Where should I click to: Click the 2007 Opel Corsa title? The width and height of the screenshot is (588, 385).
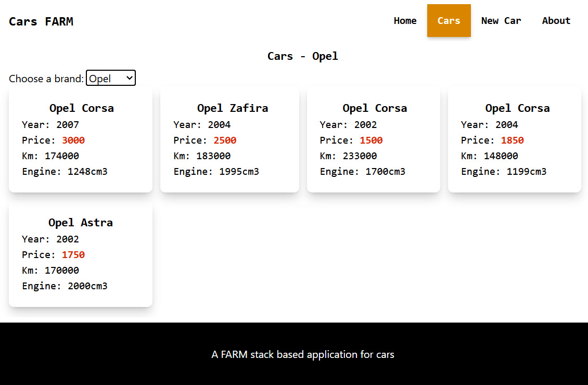[x=81, y=108]
